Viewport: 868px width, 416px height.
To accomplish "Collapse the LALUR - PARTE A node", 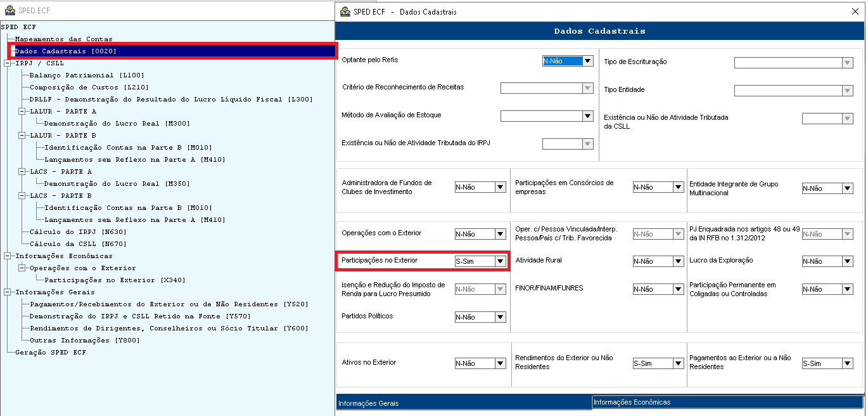I will 22,111.
